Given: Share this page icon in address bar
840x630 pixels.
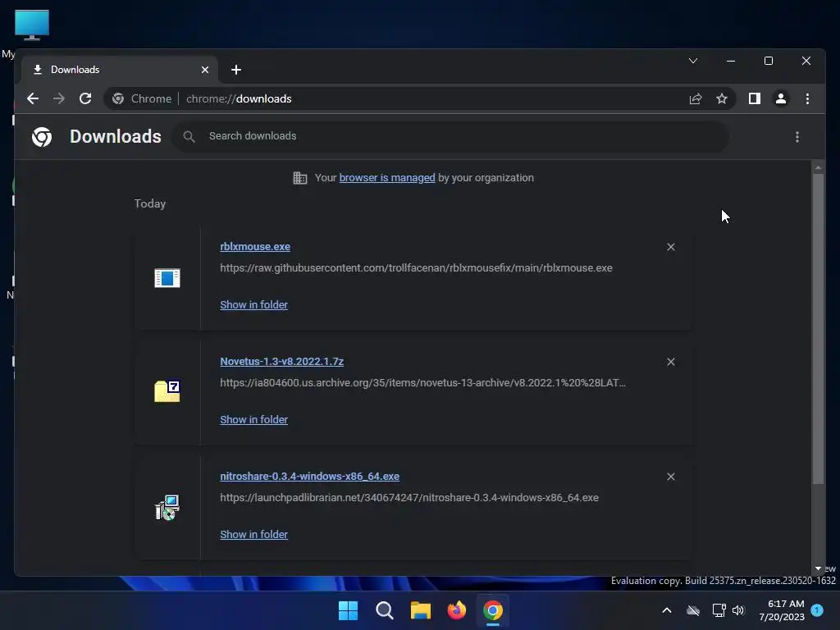Looking at the screenshot, I should pos(696,98).
